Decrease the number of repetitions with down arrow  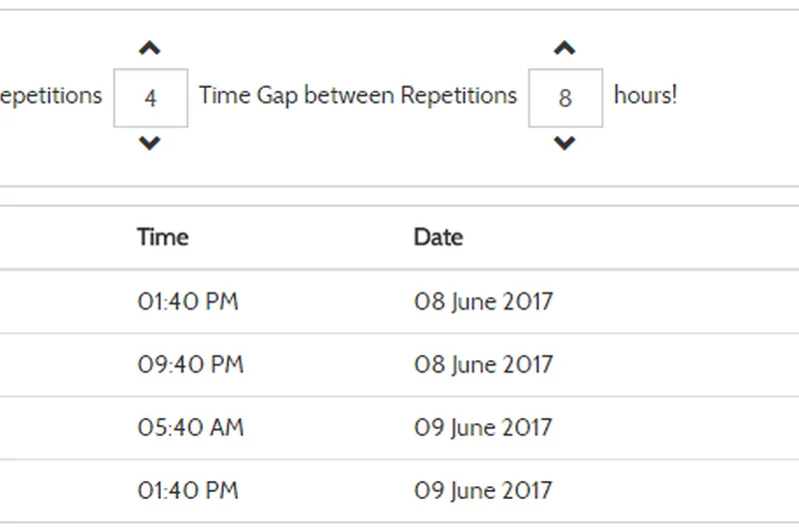[150, 144]
